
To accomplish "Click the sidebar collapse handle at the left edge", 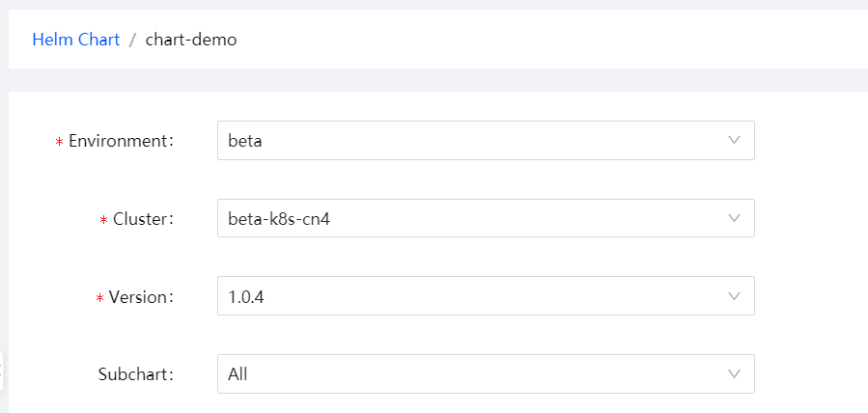I will (2, 372).
